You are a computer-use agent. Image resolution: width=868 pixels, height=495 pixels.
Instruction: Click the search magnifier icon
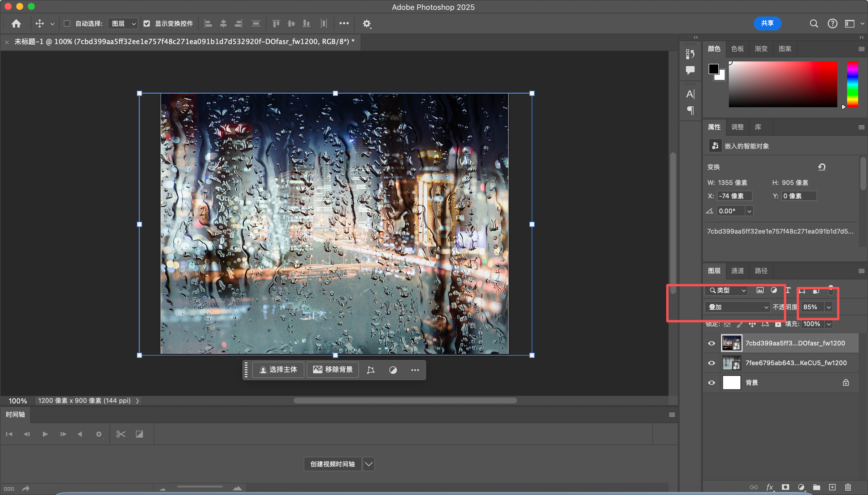pos(813,23)
